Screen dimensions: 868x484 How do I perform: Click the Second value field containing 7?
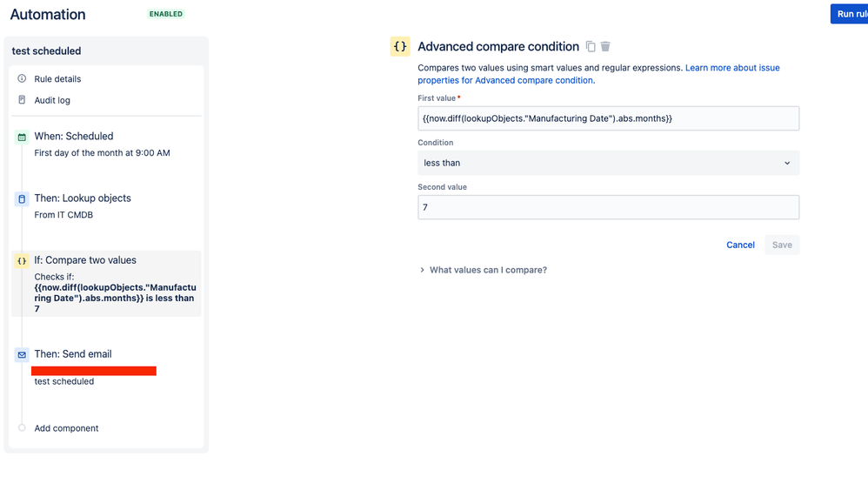point(608,207)
